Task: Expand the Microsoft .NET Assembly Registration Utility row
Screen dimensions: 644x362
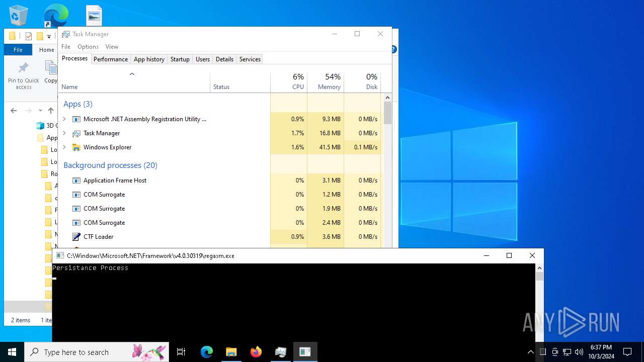Action: click(x=64, y=119)
